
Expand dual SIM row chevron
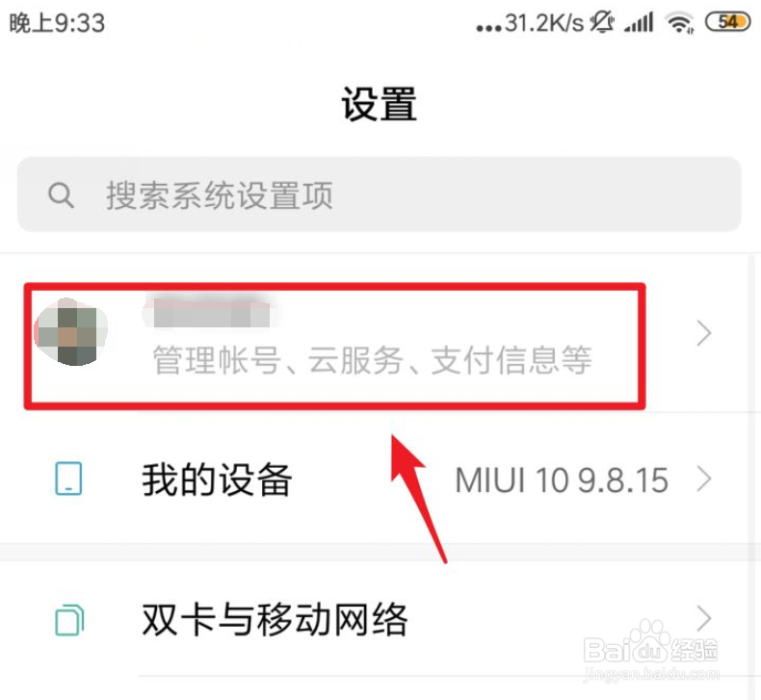tap(704, 618)
